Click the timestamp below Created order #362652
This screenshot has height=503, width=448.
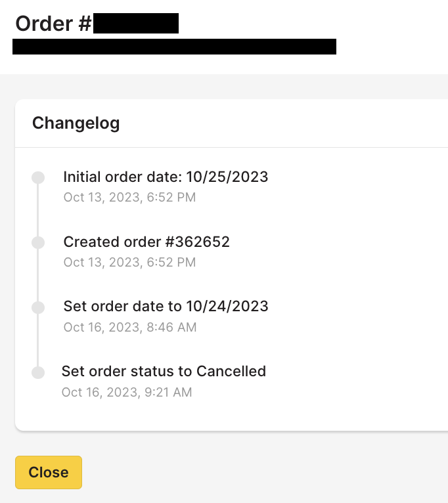pyautogui.click(x=129, y=262)
